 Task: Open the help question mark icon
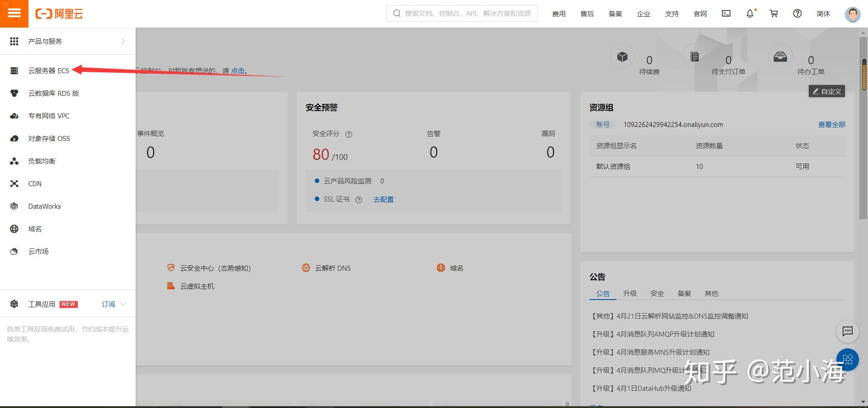coord(797,14)
